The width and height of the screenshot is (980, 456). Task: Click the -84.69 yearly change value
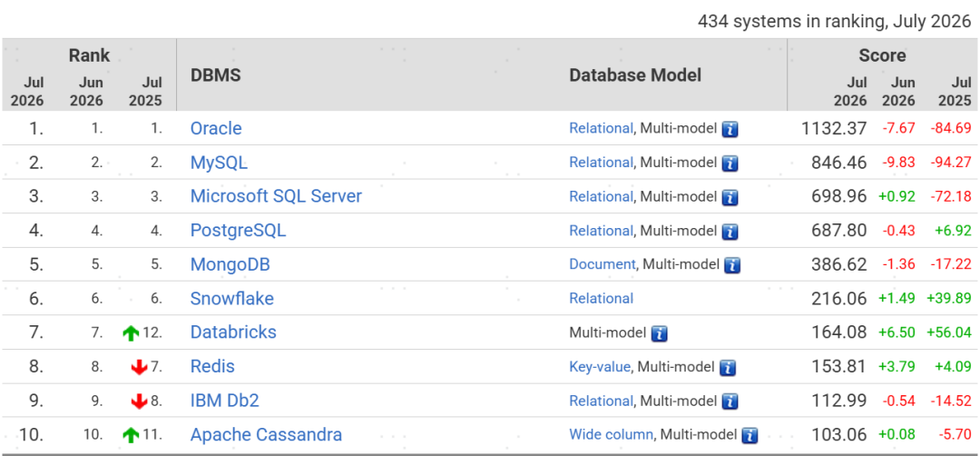tap(951, 128)
